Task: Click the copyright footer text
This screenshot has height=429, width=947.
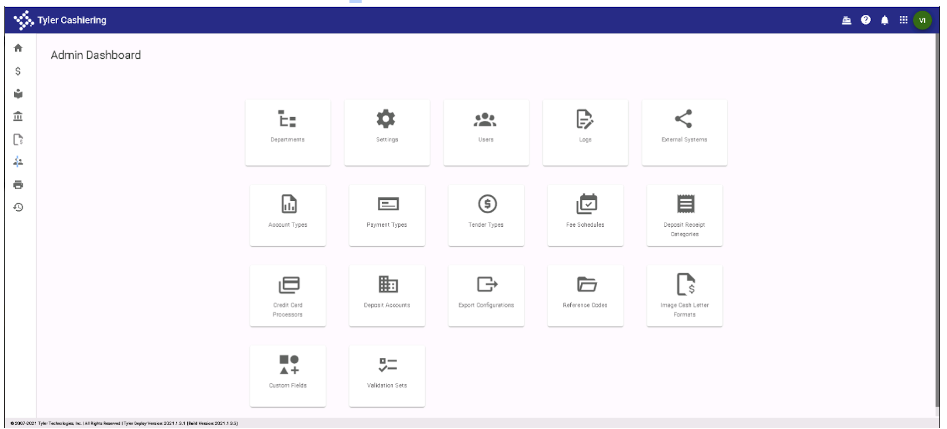Action: coord(124,424)
